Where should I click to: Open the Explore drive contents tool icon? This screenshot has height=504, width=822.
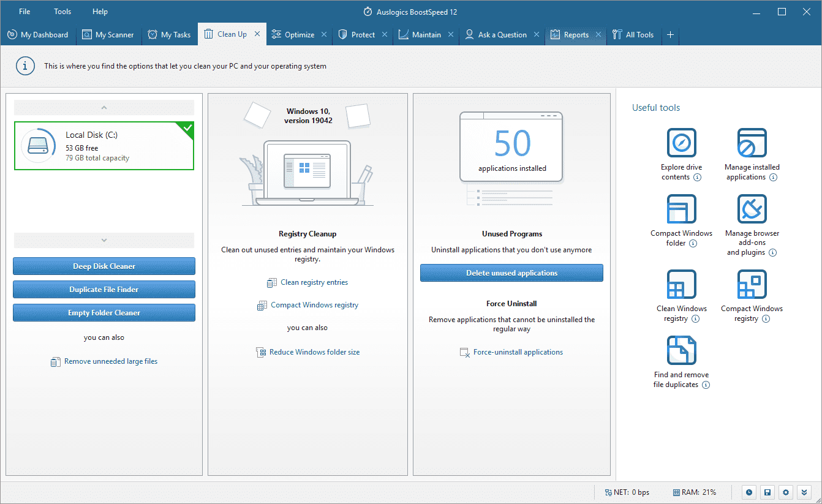click(x=681, y=143)
